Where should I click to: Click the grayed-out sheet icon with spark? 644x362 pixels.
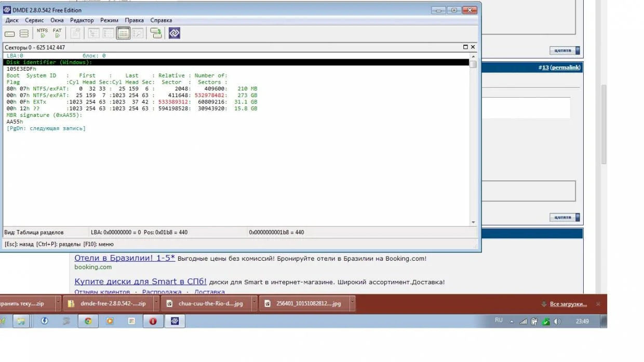coord(76,33)
